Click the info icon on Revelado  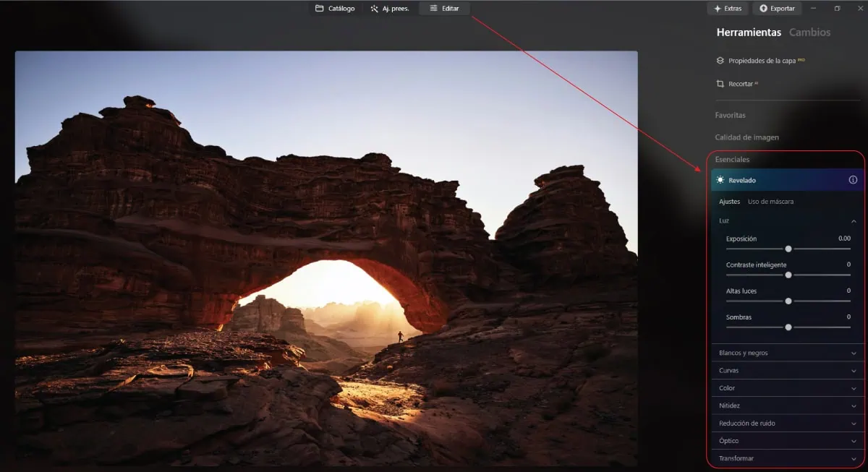(x=853, y=180)
